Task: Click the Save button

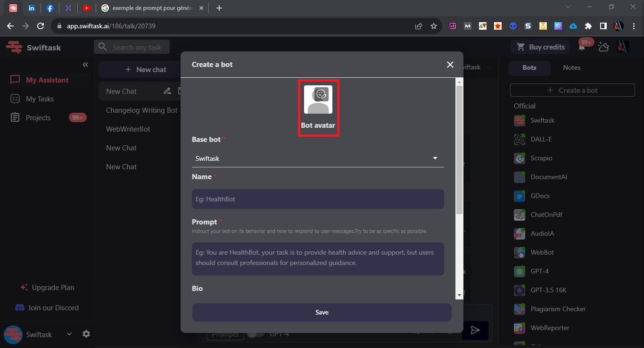Action: (x=322, y=312)
